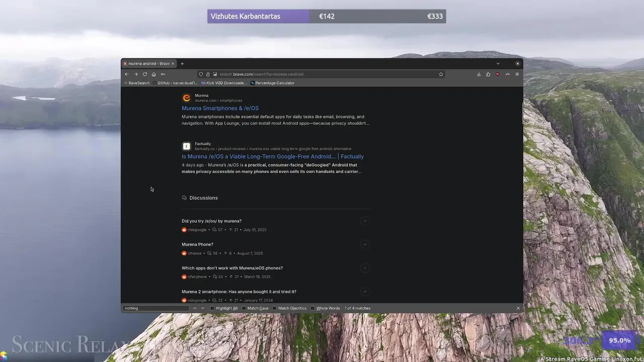This screenshot has width=644, height=362.
Task: Open the Kick VOD Downloader bookmark
Action: 224,83
